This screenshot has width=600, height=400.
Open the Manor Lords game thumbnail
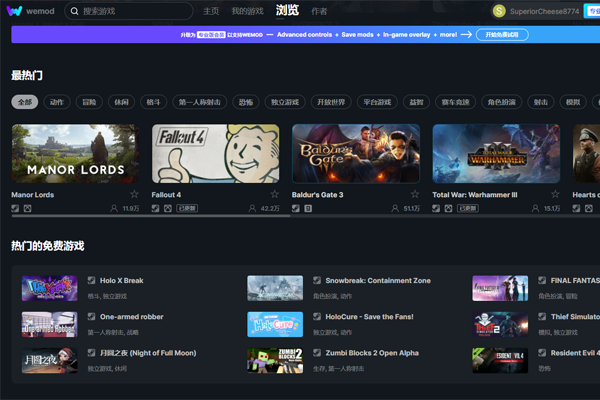click(75, 153)
